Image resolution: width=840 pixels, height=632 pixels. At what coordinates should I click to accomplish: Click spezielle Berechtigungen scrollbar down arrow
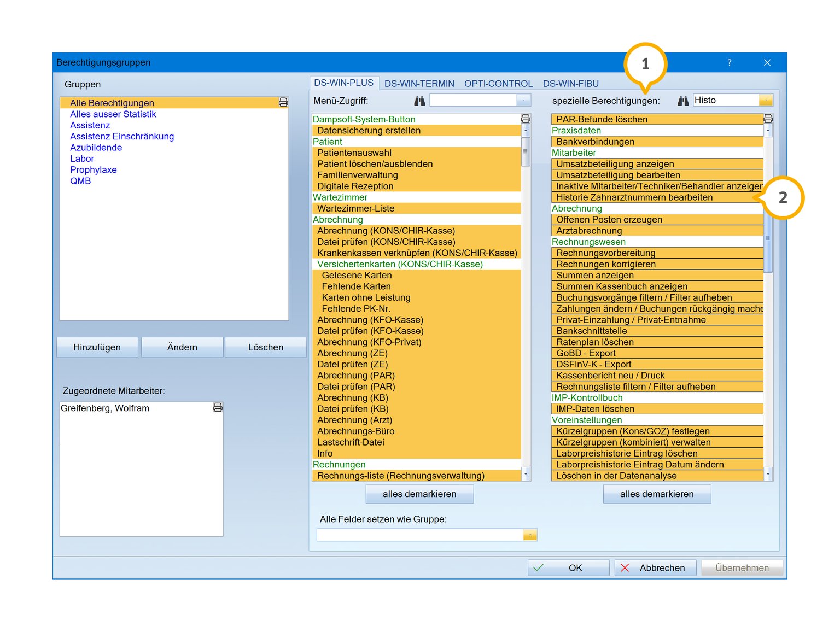768,474
